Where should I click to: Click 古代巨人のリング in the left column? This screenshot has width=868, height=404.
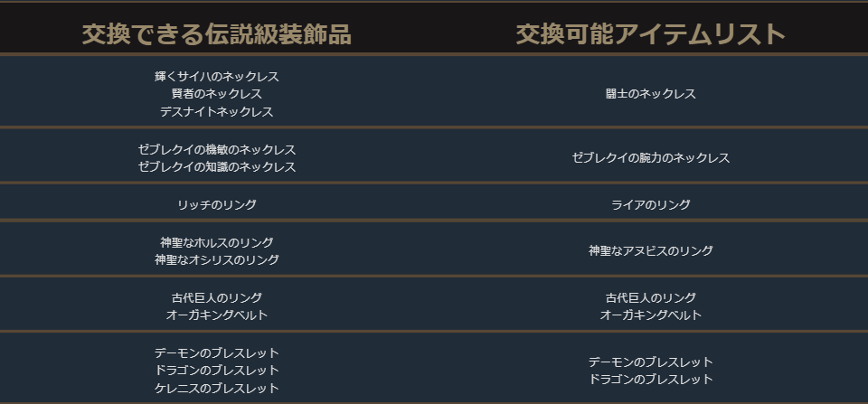217,297
